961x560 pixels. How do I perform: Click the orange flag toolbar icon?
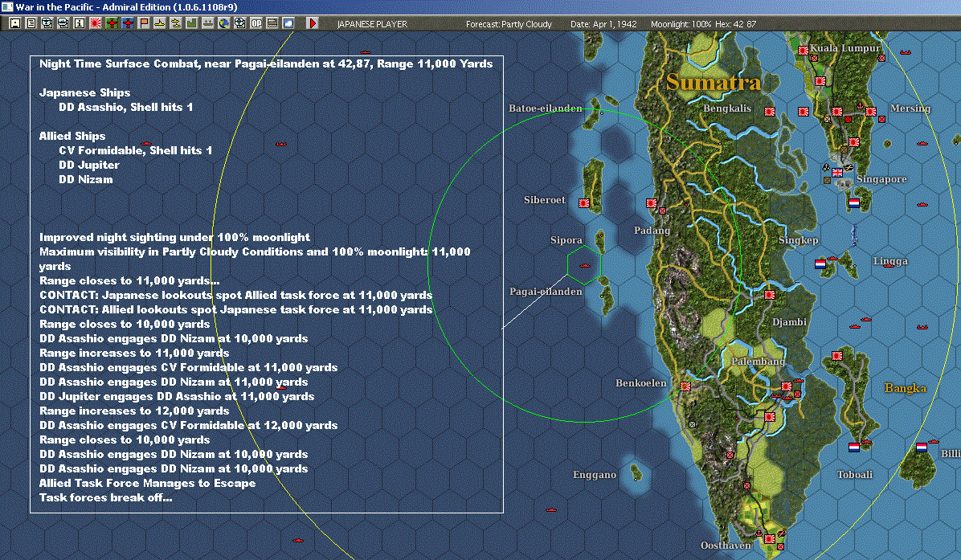(x=143, y=23)
